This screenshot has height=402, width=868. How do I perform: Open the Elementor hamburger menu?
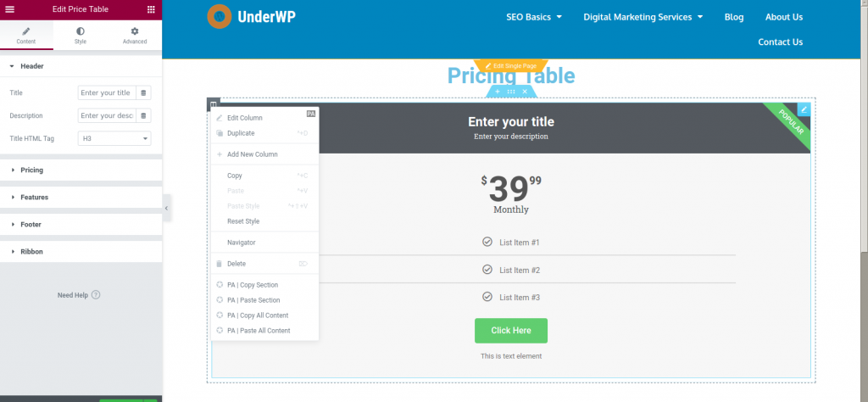[9, 9]
